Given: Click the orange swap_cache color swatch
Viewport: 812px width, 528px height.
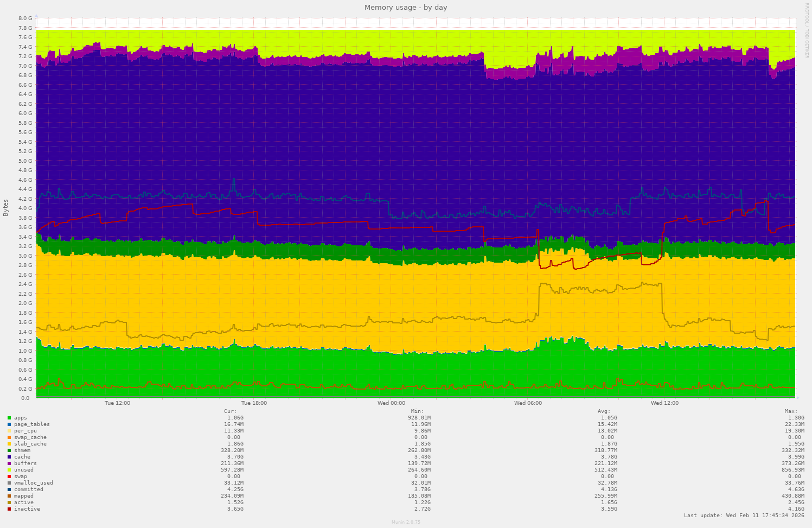Looking at the screenshot, I should pos(9,437).
